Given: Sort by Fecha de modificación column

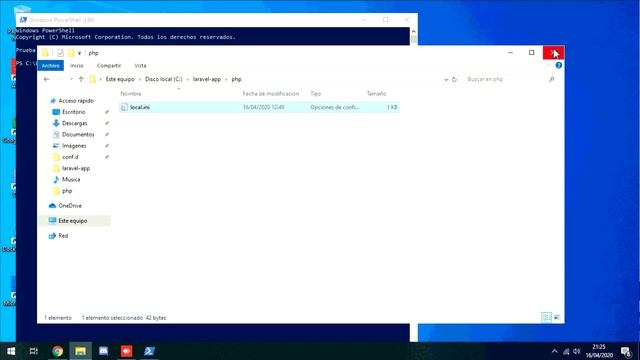Looking at the screenshot, I should click(x=271, y=94).
